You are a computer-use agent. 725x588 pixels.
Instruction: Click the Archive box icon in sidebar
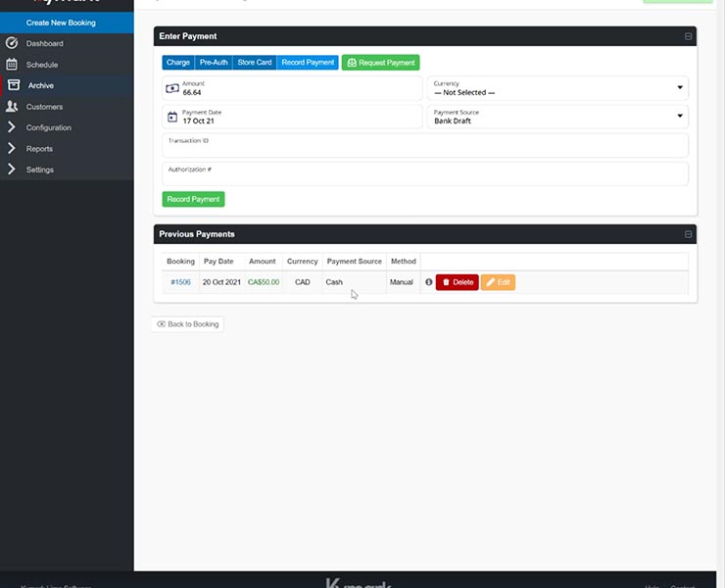point(12,85)
